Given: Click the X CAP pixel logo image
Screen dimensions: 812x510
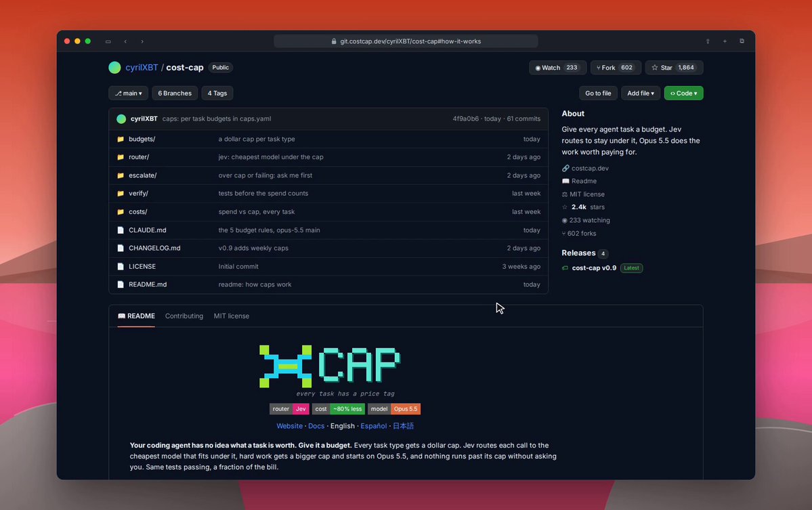Looking at the screenshot, I should pos(330,366).
